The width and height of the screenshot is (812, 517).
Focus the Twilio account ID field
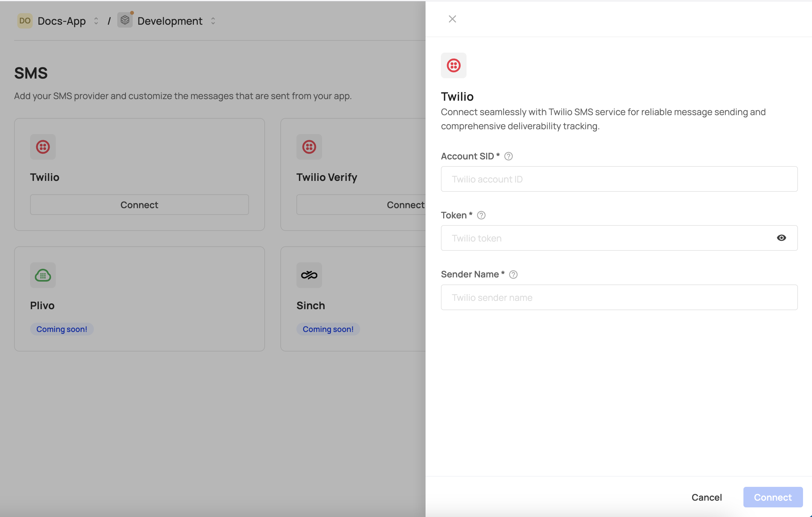[619, 179]
